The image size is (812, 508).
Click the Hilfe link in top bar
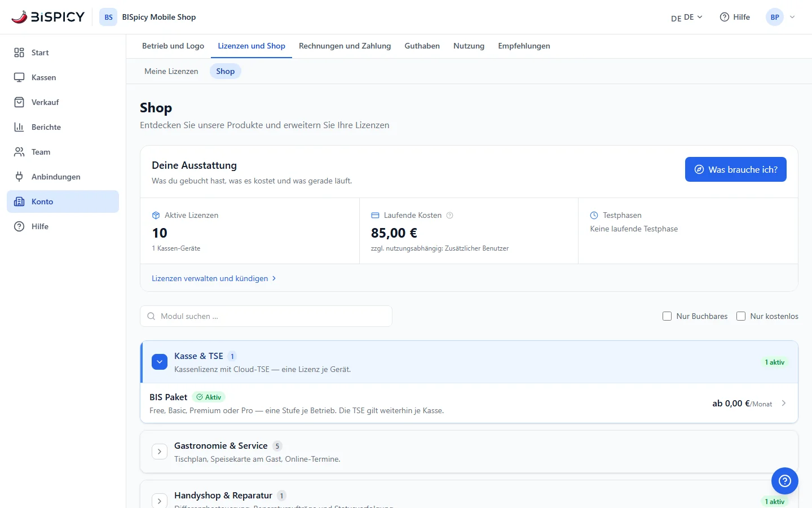735,17
